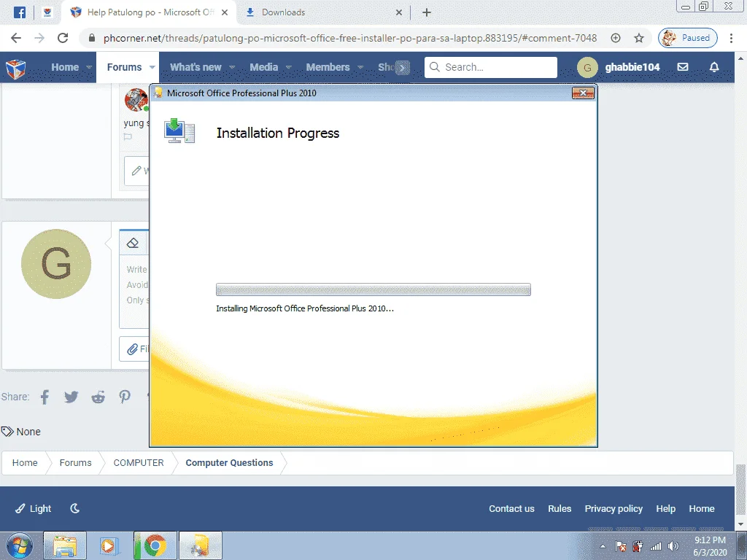Click the attach file paperclip button

point(134,349)
